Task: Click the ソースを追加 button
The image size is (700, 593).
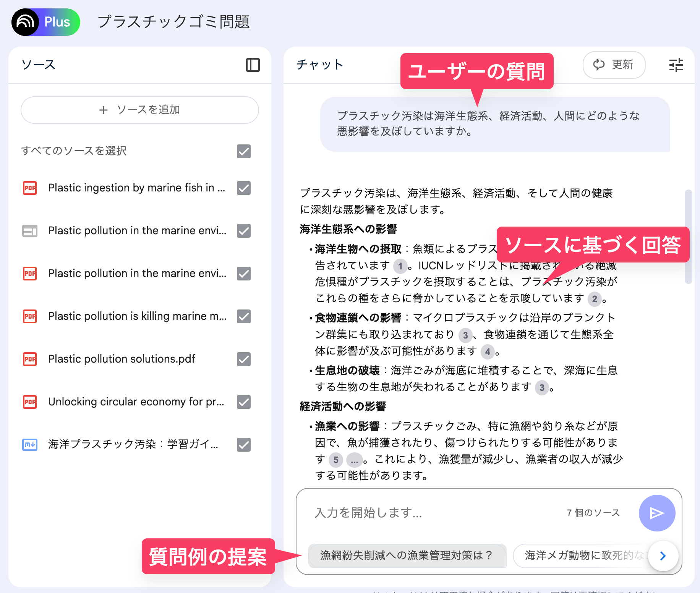Action: tap(140, 110)
